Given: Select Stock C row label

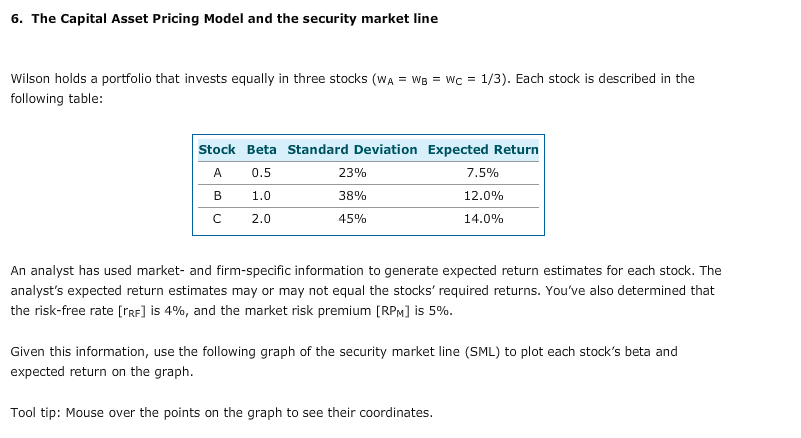Looking at the screenshot, I should pos(217,219).
